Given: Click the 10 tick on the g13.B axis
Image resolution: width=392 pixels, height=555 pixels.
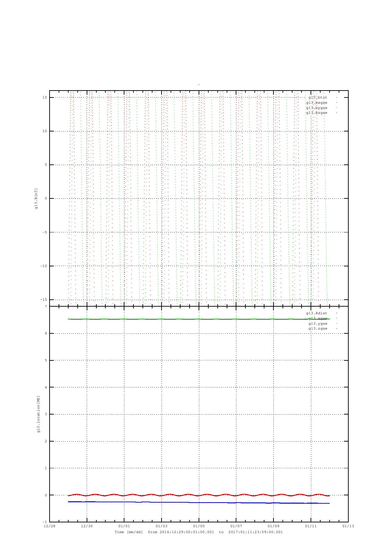Looking at the screenshot, I should 45,131.
